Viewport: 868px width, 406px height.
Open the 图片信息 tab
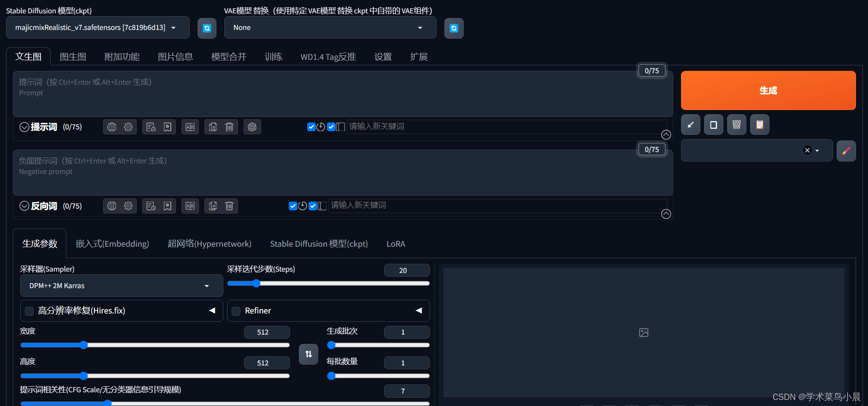[x=175, y=57]
